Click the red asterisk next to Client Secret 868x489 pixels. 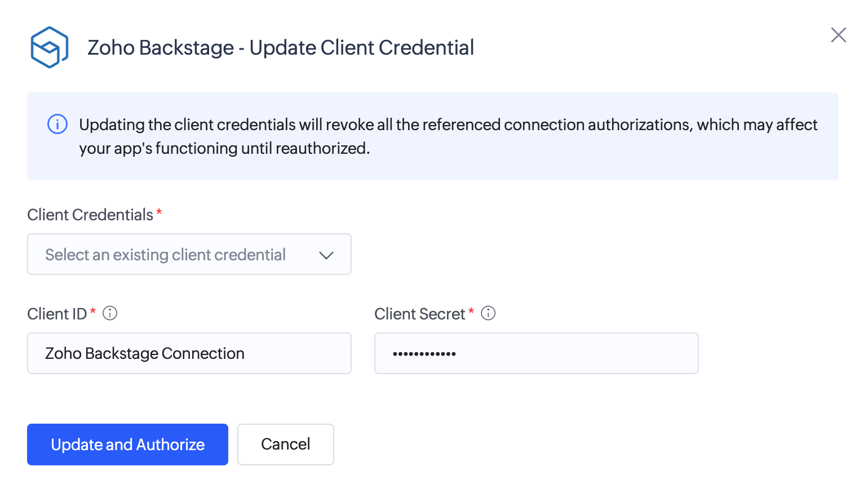pyautogui.click(x=471, y=312)
